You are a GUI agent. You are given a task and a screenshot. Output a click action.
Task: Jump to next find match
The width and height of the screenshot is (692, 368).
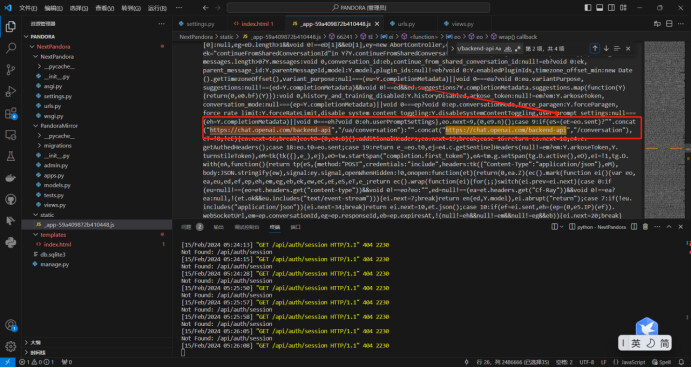coord(606,49)
